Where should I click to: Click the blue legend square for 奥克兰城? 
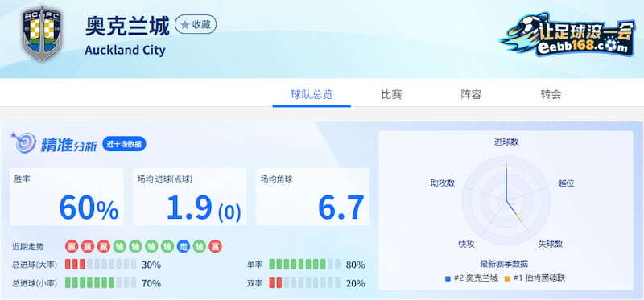[448, 278]
